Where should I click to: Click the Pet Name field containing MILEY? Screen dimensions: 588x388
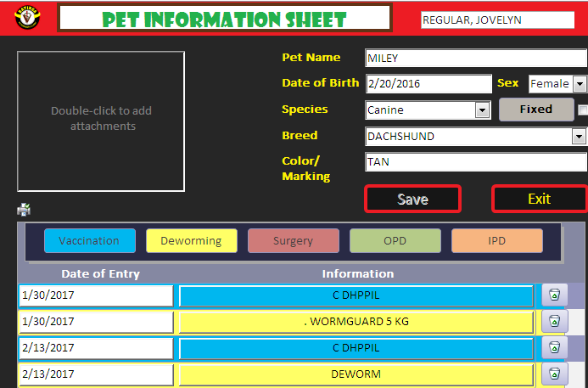(x=475, y=59)
